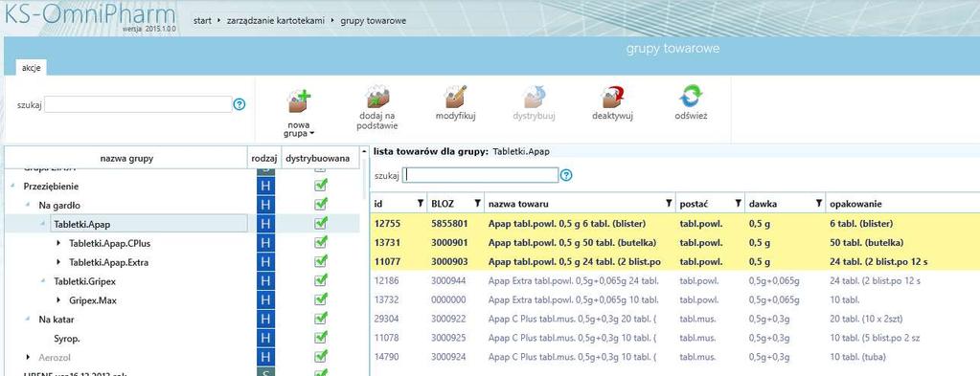The height and width of the screenshot is (376, 980).
Task: Select product row with id 29304
Action: 675,320
